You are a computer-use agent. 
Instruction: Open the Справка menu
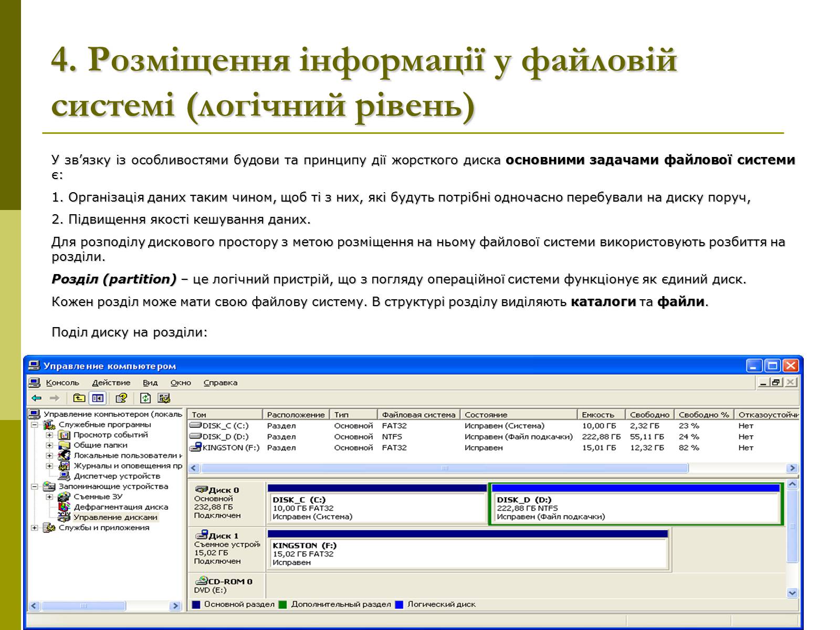point(220,383)
